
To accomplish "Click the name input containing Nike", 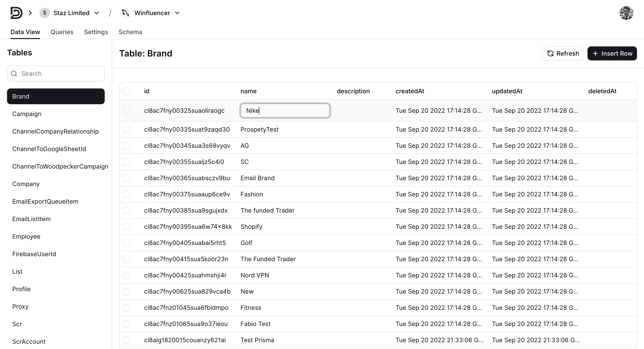I will (x=285, y=110).
